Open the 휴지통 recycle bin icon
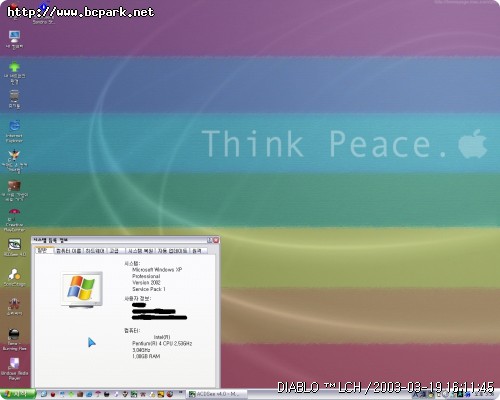Viewport: 500px width, 400px height. coord(14,99)
